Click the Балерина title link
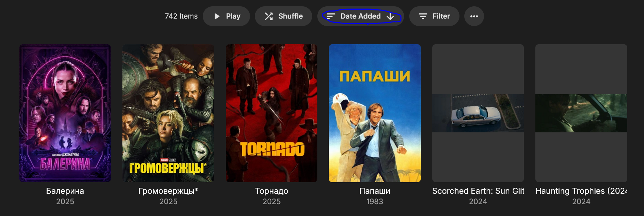Screen dimensions: 644x216 point(65,191)
